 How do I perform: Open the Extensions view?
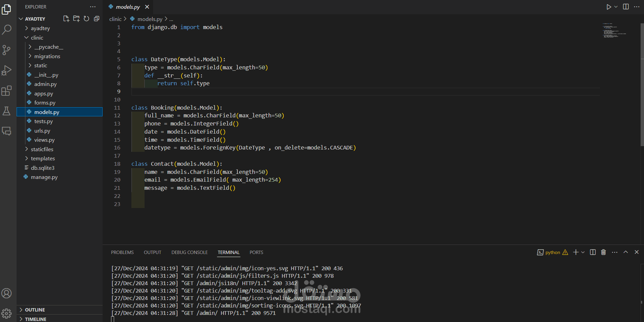click(6, 91)
